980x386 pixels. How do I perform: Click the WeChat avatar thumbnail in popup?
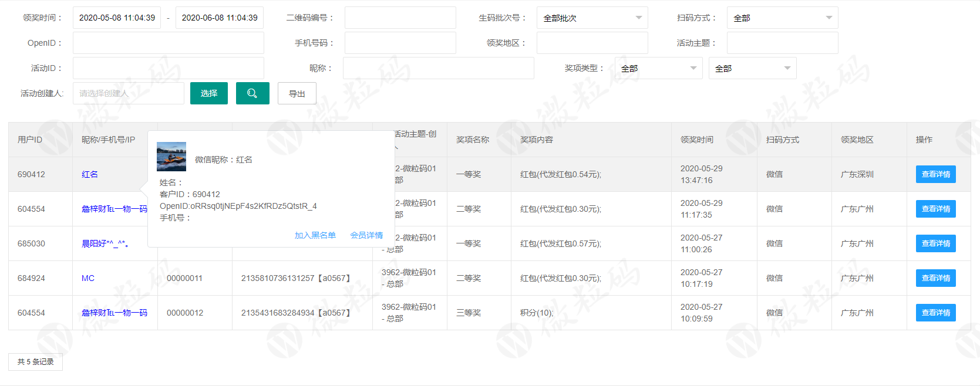pyautogui.click(x=171, y=157)
